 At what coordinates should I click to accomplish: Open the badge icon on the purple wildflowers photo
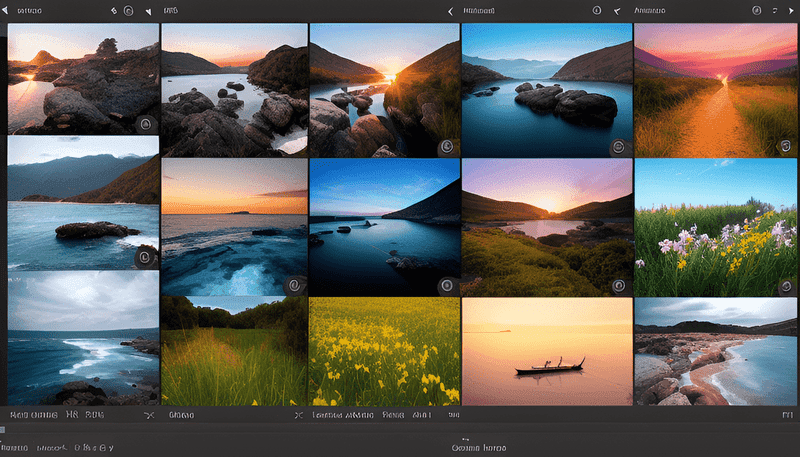(786, 286)
